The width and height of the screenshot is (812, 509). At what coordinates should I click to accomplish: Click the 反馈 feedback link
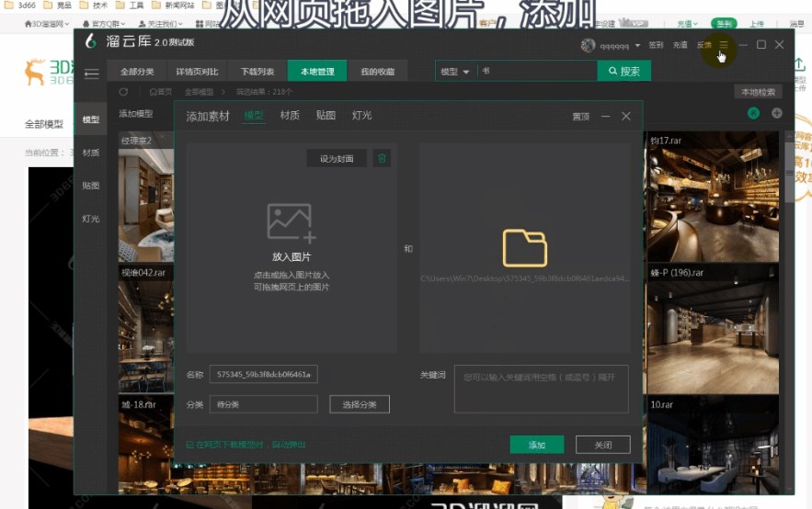pos(703,45)
